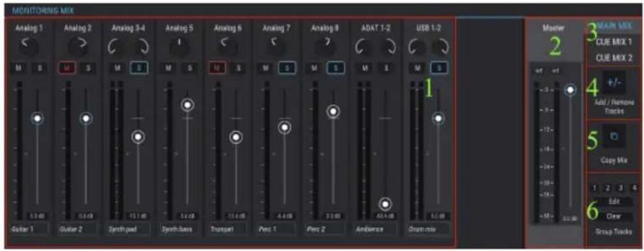This screenshot has width=644, height=251.
Task: Click the right pan knob of USB 1-2
Action: click(440, 48)
